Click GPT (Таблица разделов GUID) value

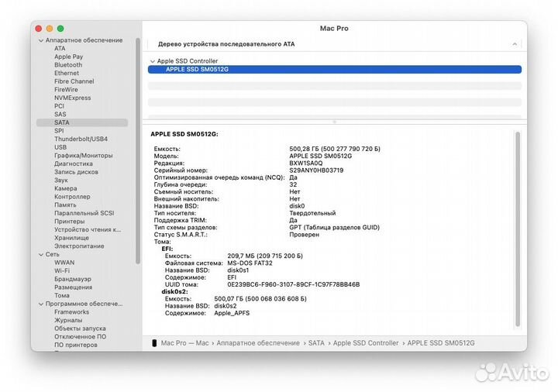(334, 227)
